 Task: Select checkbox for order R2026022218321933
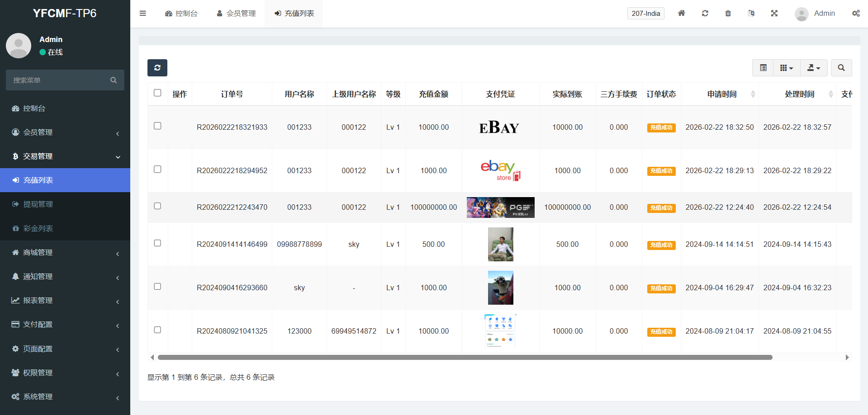click(157, 126)
